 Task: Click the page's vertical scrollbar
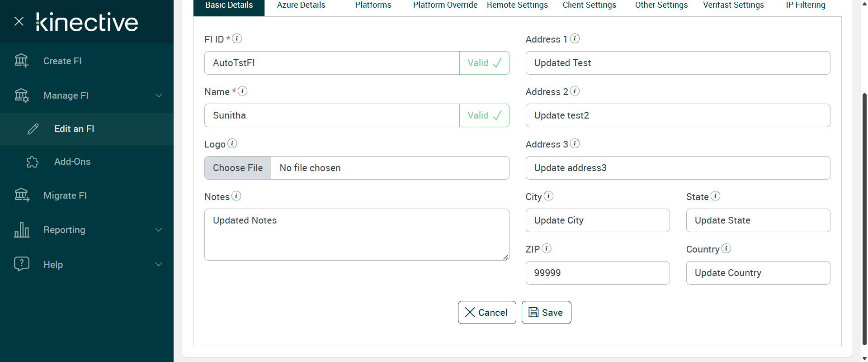(864, 217)
